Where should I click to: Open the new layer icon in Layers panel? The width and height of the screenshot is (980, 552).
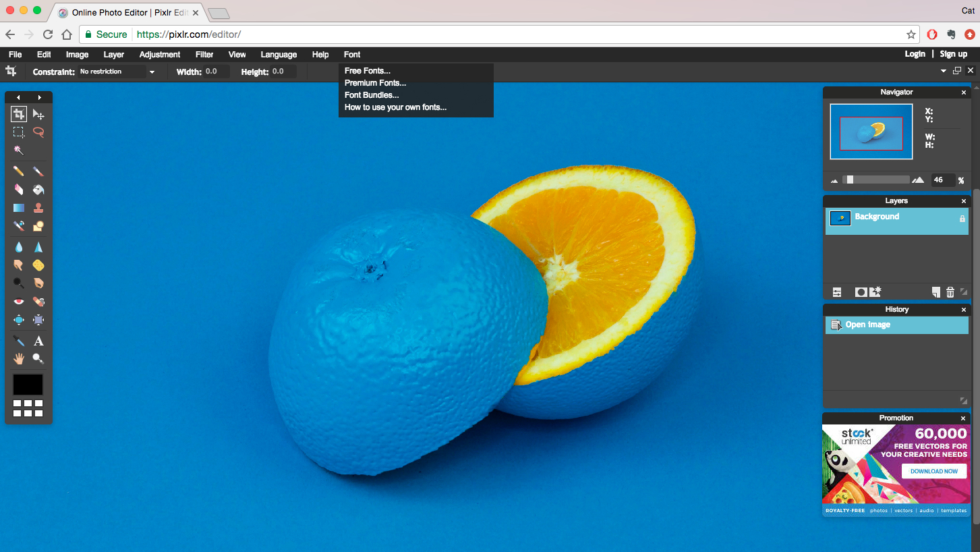tap(935, 292)
